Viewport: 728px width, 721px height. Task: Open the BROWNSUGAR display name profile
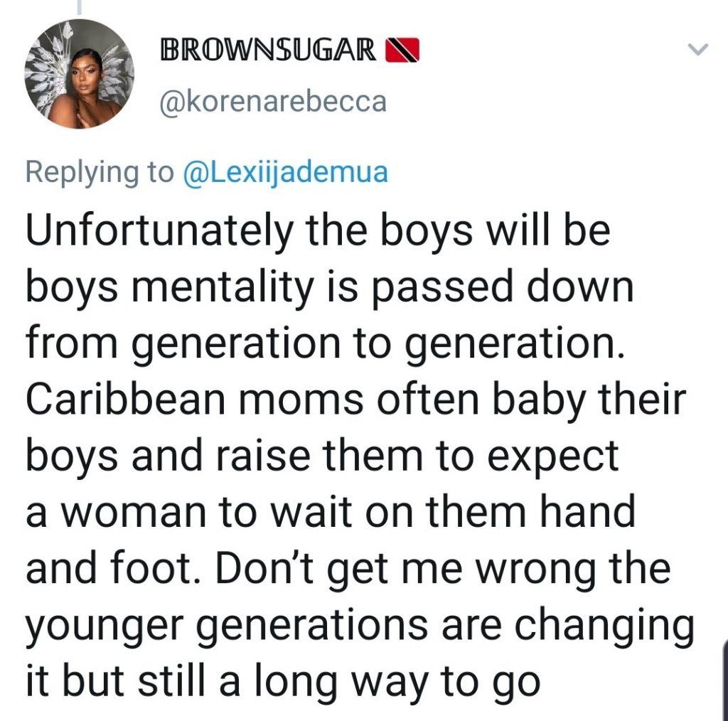click(x=268, y=50)
